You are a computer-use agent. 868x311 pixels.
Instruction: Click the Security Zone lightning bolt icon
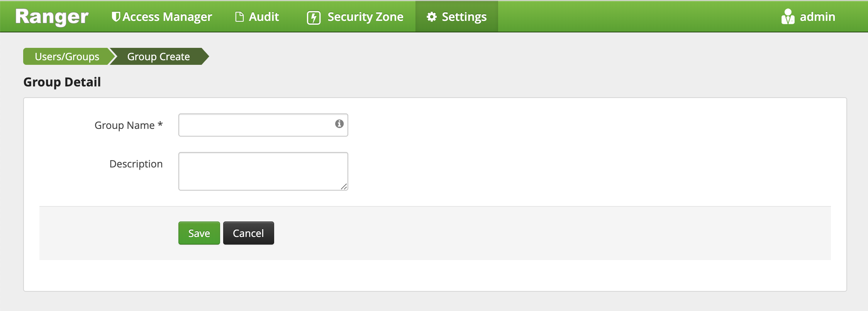click(x=314, y=18)
